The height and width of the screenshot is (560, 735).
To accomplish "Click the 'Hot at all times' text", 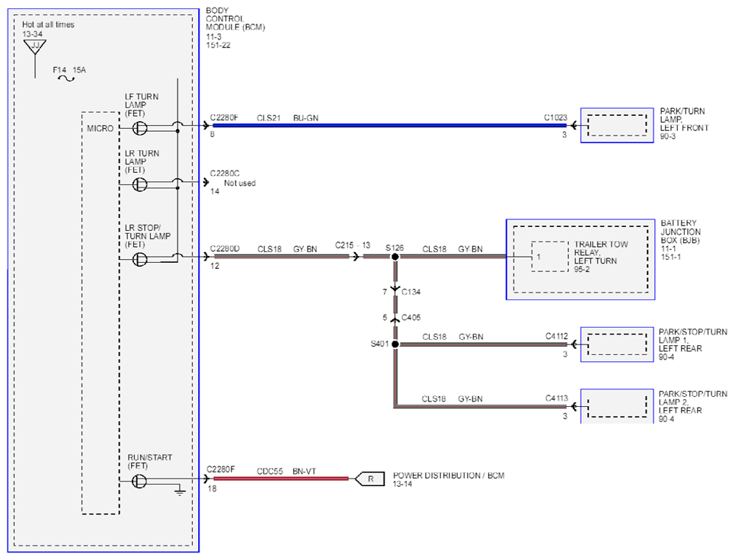I will click(48, 24).
